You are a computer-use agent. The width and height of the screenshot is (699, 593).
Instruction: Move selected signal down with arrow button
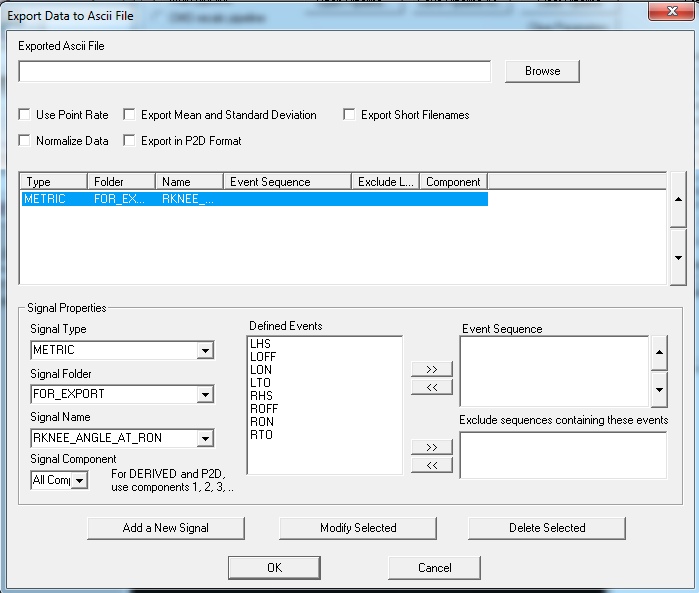(678, 258)
